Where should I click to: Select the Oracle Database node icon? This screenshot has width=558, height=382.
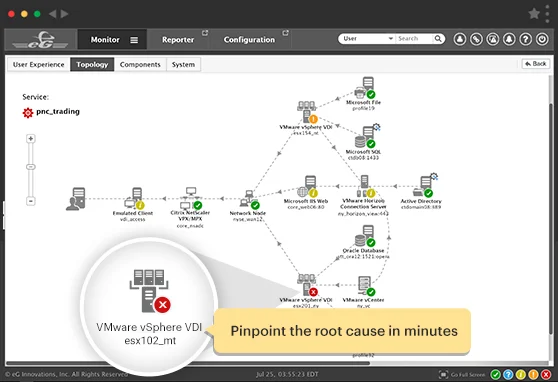point(364,236)
